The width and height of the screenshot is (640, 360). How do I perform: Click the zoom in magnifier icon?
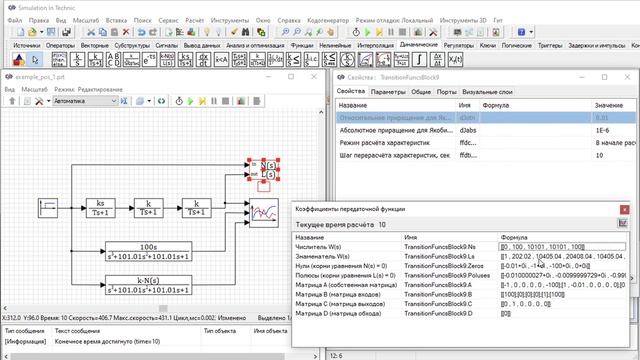pos(285,32)
